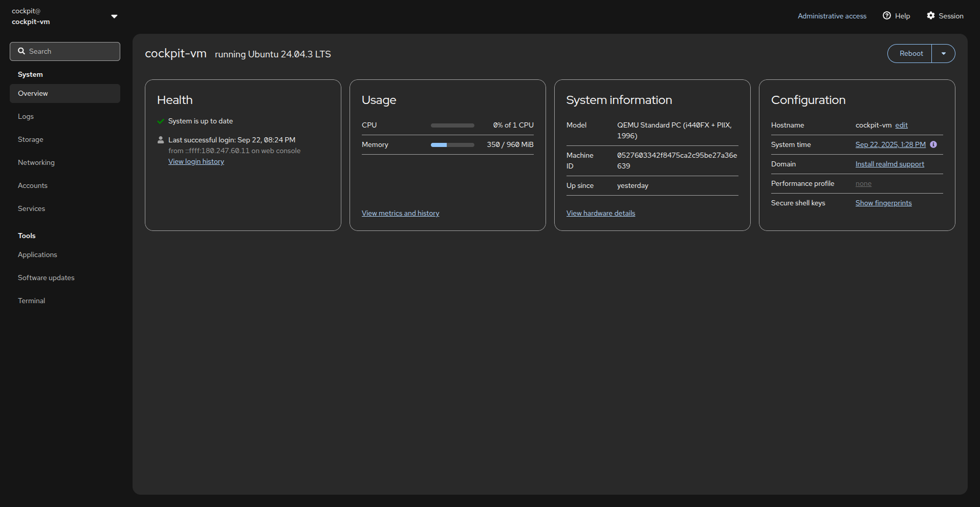Open the Accounts page
980x507 pixels.
[x=65, y=185]
